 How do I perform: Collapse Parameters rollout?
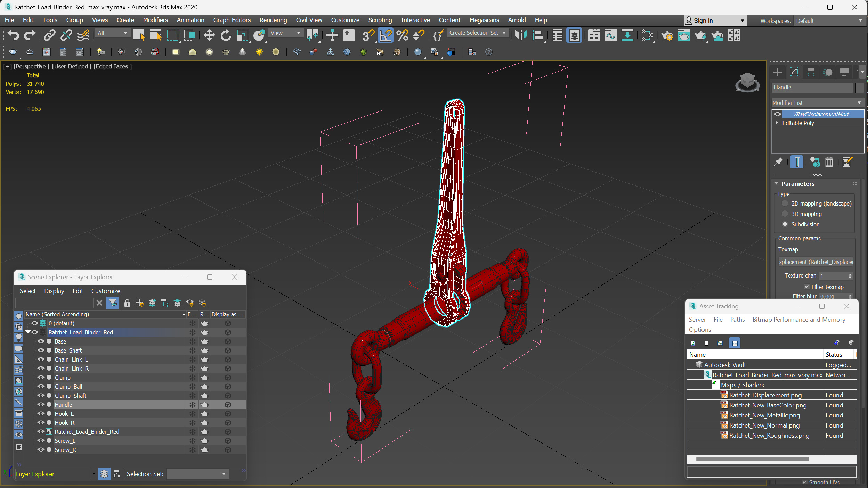click(776, 184)
